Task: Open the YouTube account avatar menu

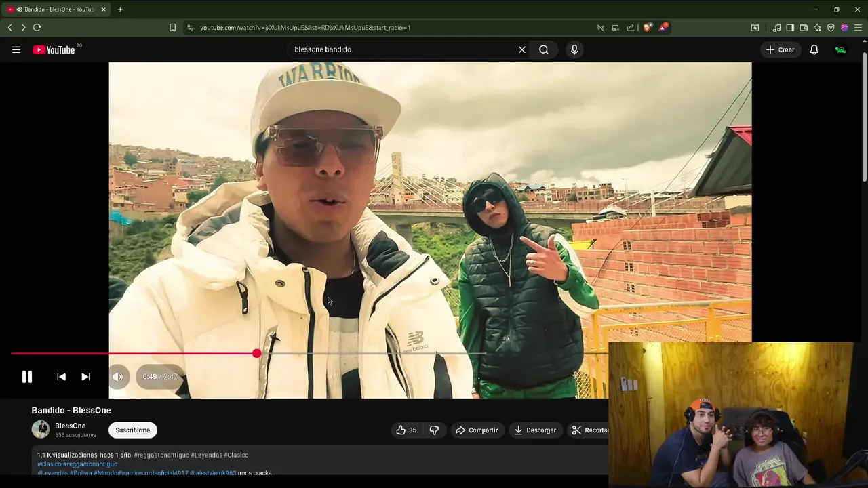Action: [841, 49]
